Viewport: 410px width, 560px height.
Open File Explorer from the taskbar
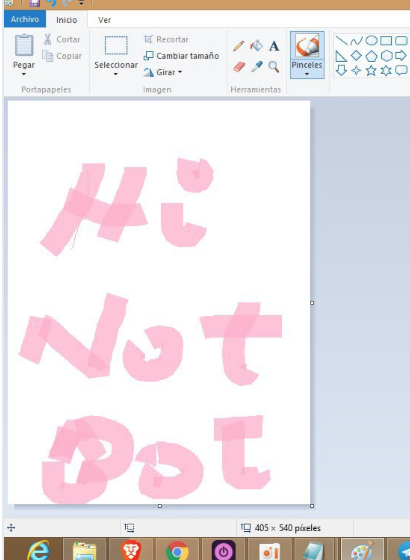tap(85, 550)
